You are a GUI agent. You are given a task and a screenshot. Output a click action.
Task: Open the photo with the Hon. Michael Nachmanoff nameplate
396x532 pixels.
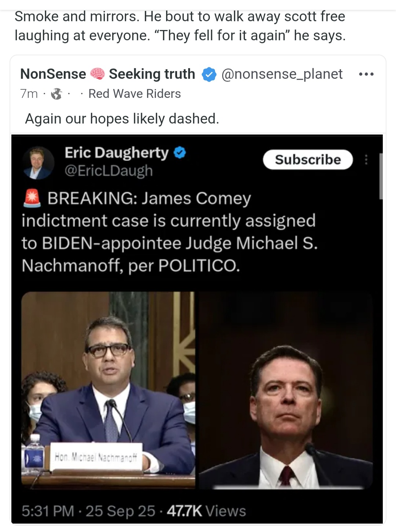click(108, 390)
